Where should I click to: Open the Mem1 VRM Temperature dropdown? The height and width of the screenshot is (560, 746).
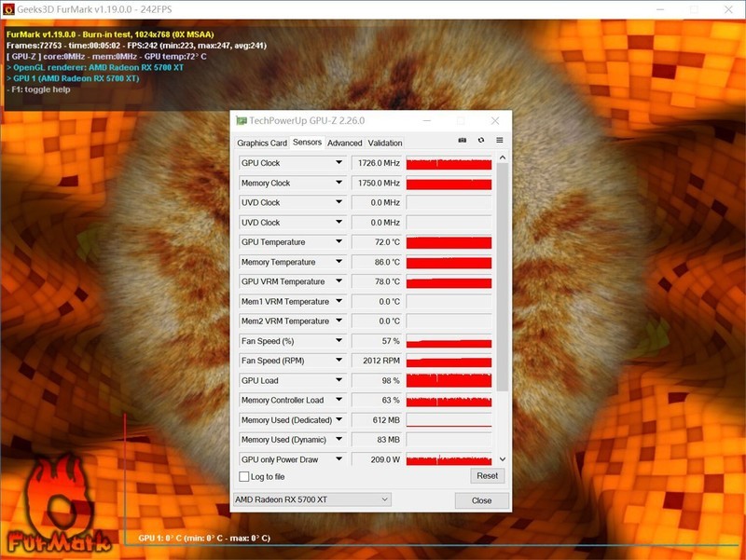point(338,301)
